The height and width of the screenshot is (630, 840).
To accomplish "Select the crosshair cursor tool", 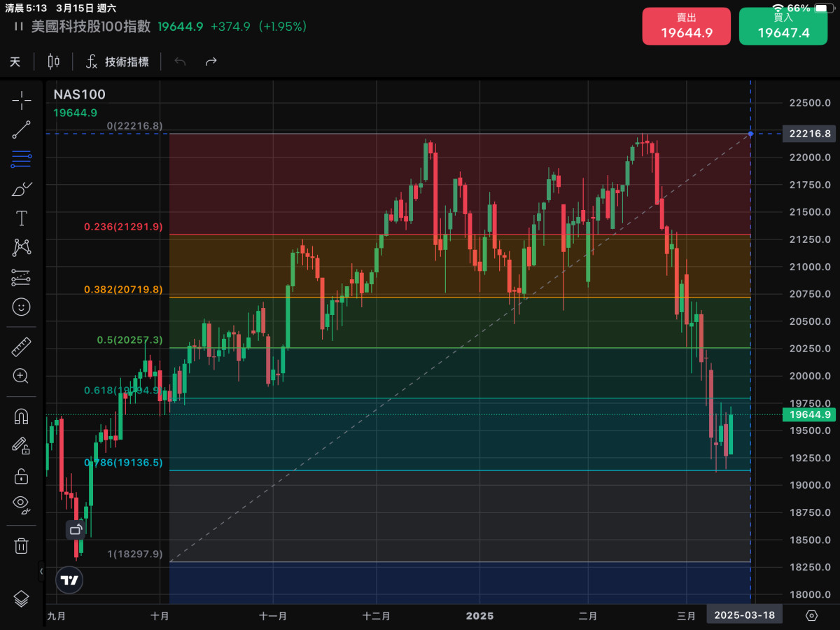I will click(21, 100).
